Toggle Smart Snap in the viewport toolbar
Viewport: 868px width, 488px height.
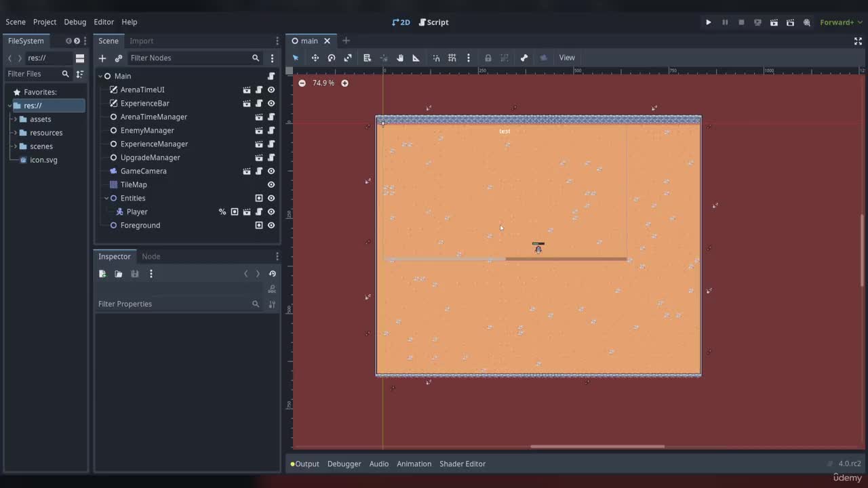click(x=436, y=58)
